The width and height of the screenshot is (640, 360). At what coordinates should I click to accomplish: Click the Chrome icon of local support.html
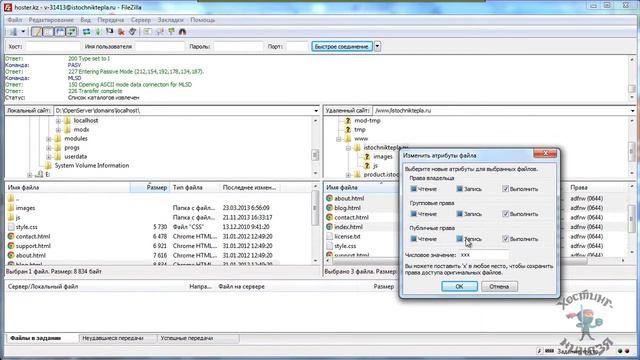tap(11, 246)
